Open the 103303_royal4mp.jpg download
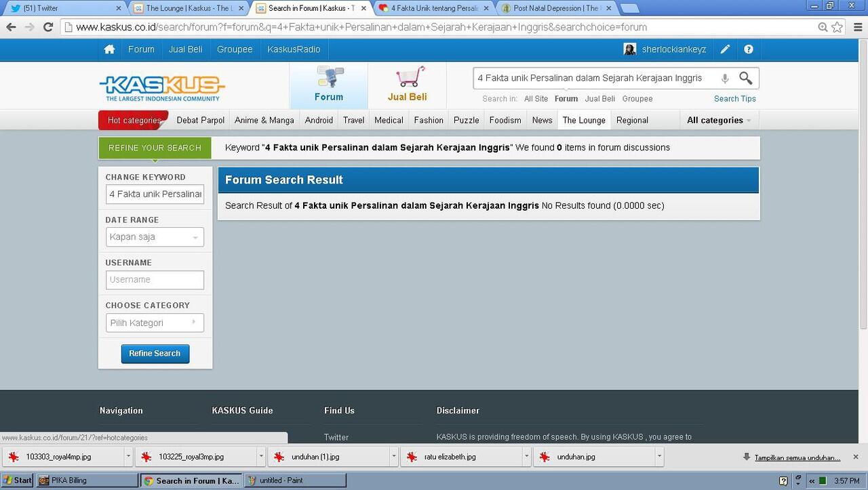The width and height of the screenshot is (868, 490). click(x=64, y=457)
